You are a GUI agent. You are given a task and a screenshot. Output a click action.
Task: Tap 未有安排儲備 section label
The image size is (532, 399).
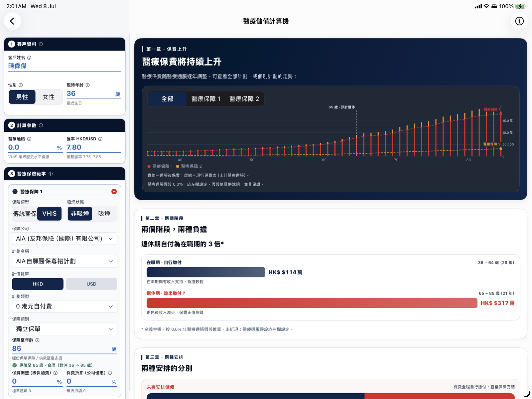(x=160, y=387)
